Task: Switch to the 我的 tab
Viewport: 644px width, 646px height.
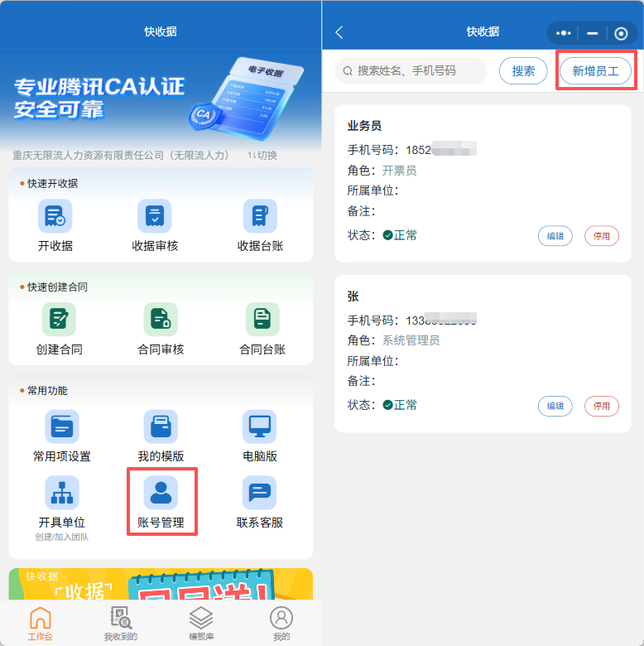Action: [281, 624]
